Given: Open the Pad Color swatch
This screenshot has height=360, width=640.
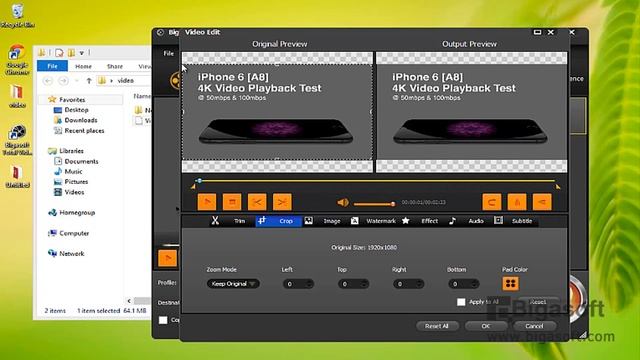Looking at the screenshot, I should pos(510,283).
